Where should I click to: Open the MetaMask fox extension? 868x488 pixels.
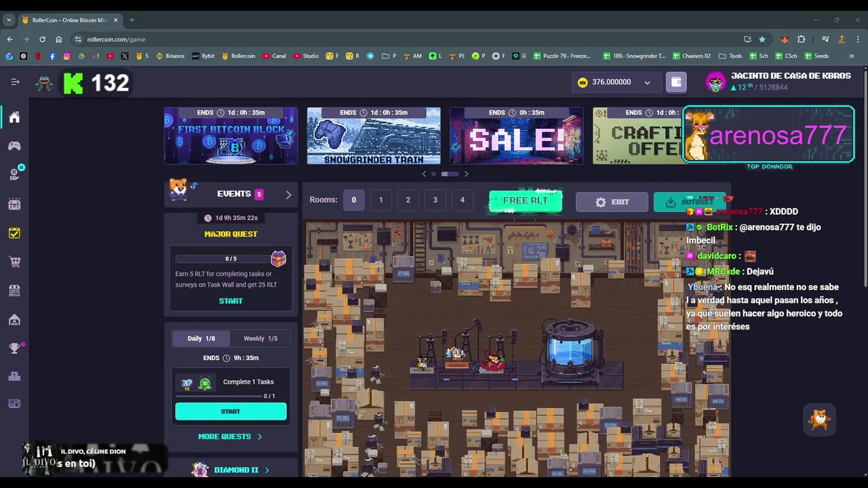point(785,39)
